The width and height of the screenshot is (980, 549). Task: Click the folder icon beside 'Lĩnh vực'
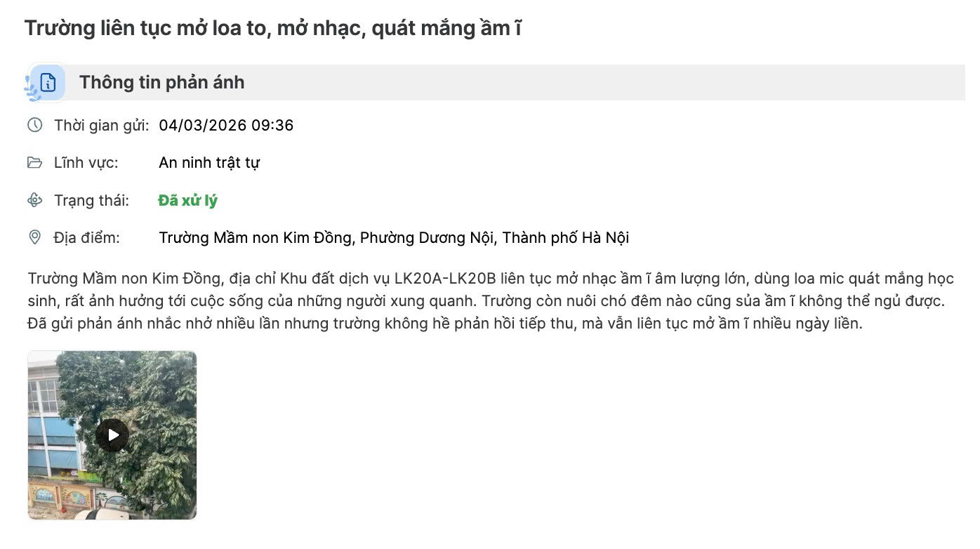click(34, 162)
